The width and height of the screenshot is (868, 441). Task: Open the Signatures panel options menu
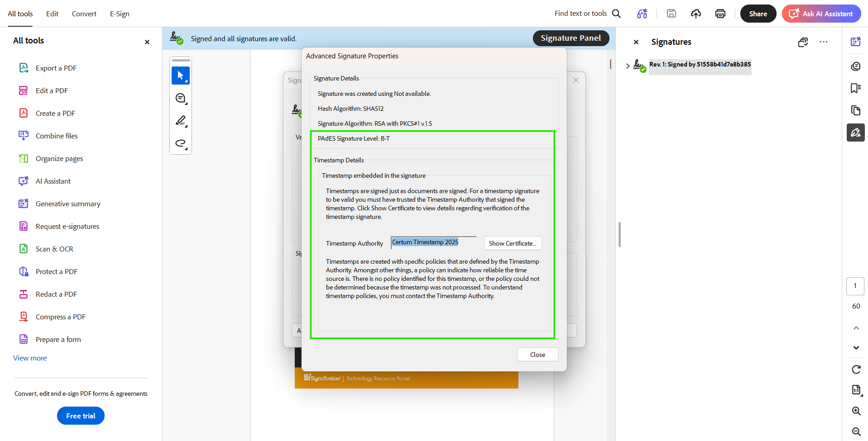[x=823, y=42]
